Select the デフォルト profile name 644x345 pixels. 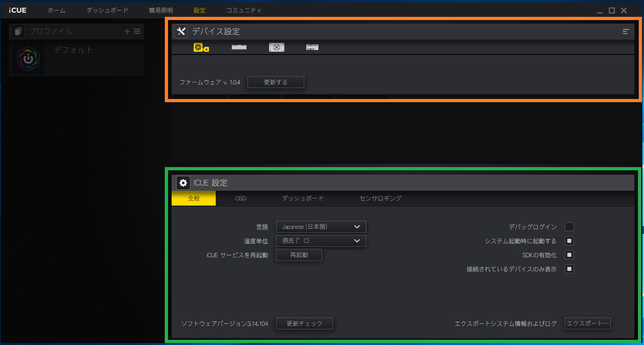[x=73, y=50]
